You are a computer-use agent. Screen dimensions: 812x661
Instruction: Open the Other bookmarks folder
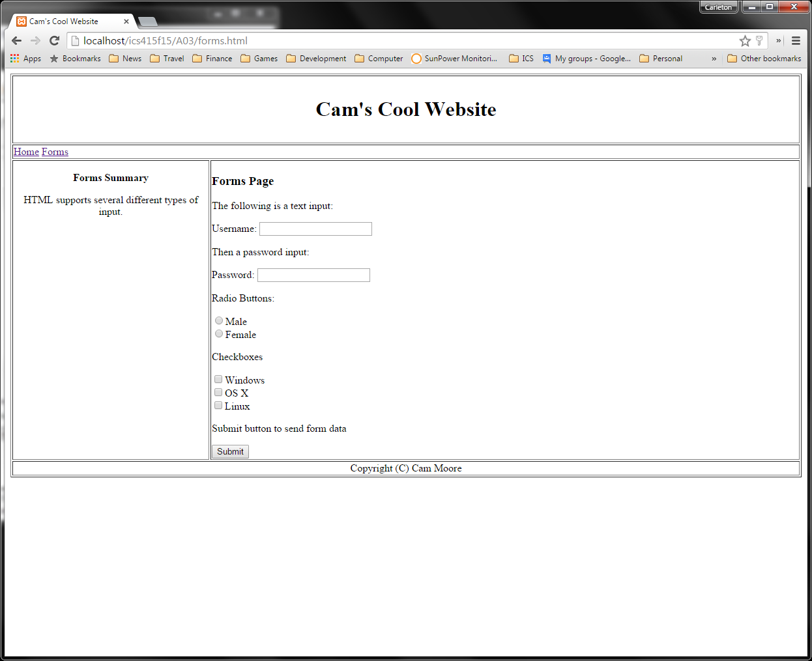click(x=764, y=58)
